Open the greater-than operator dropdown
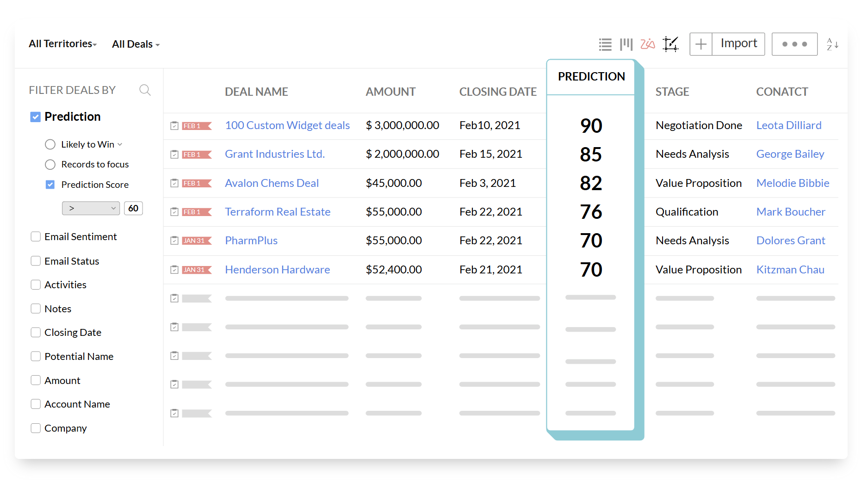 tap(91, 208)
